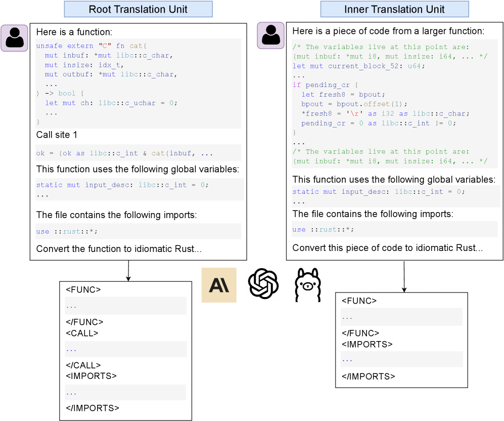Select the Root Translation Unit header

tap(138, 9)
